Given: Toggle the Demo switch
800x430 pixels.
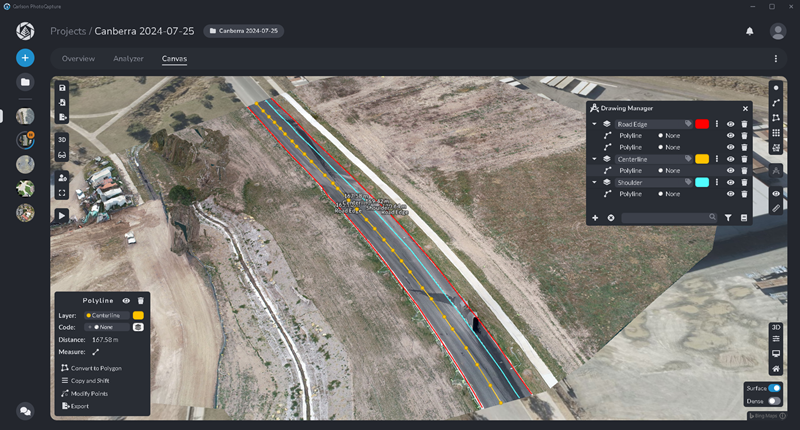Looking at the screenshot, I should (x=774, y=401).
